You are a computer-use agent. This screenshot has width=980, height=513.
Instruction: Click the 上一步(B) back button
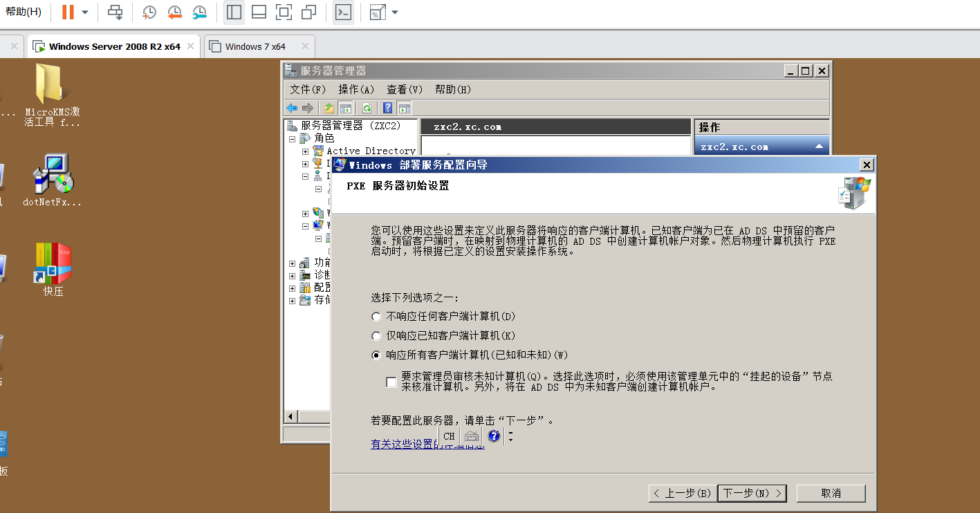coord(683,493)
